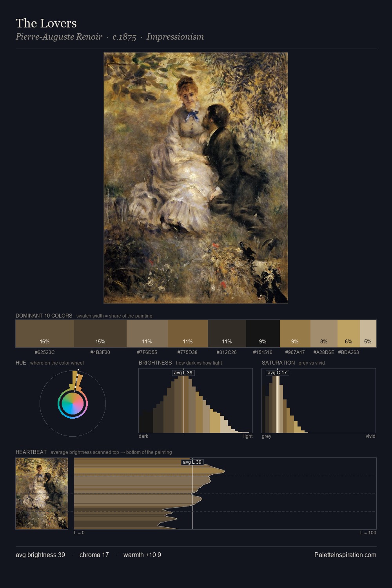
Task: Click hex code #151516 text
Action: click(x=263, y=352)
